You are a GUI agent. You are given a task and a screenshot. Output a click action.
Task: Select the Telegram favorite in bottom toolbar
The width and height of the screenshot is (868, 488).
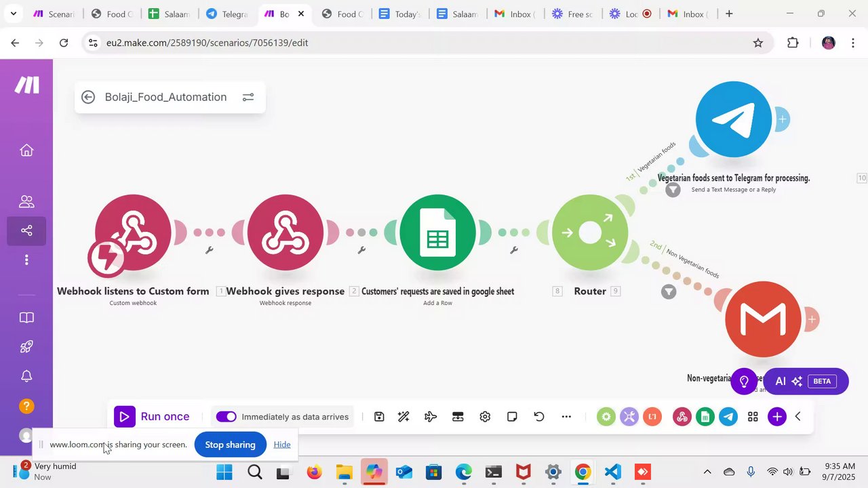tap(728, 417)
